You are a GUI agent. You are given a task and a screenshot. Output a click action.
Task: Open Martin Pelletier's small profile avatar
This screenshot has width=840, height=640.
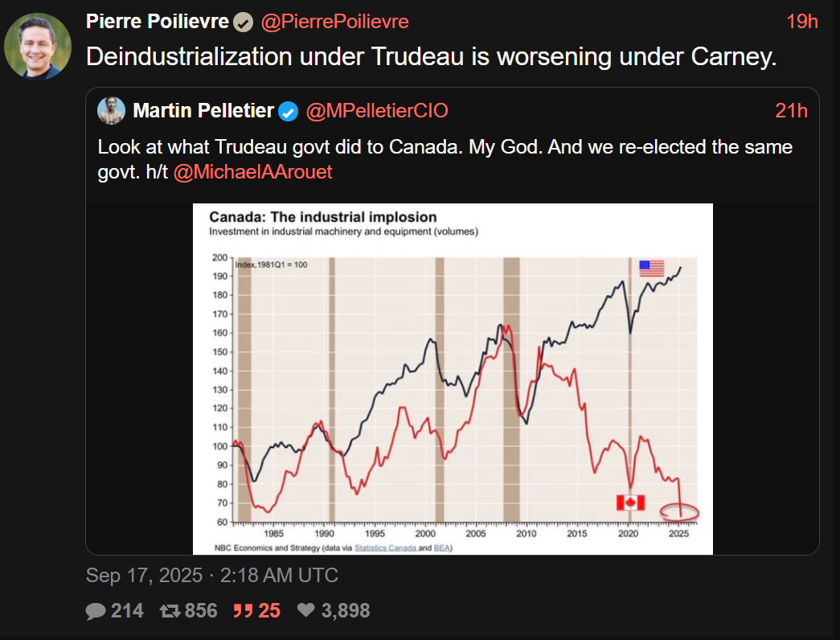[111, 111]
